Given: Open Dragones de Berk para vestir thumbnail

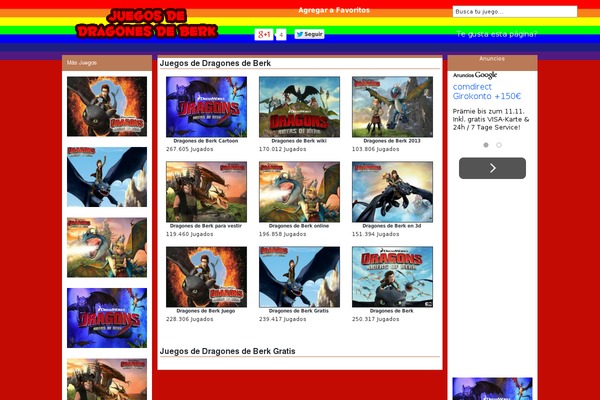Looking at the screenshot, I should click(x=206, y=192).
